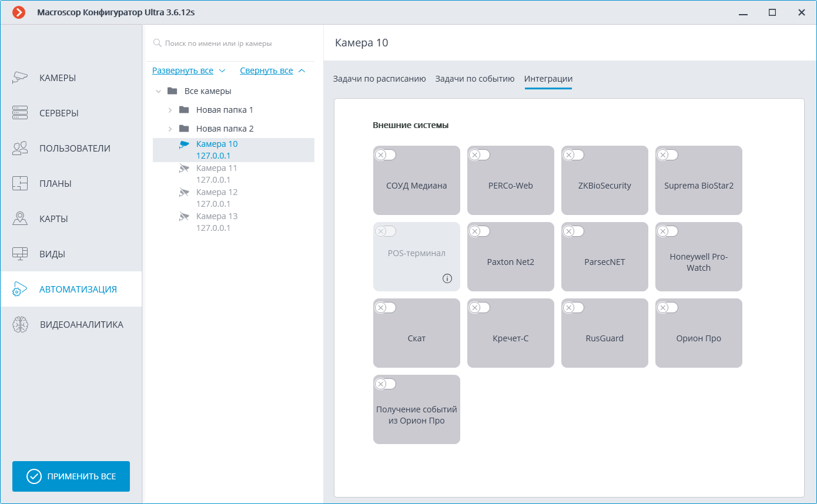Turn on the Кречет-С toggle

(480, 308)
